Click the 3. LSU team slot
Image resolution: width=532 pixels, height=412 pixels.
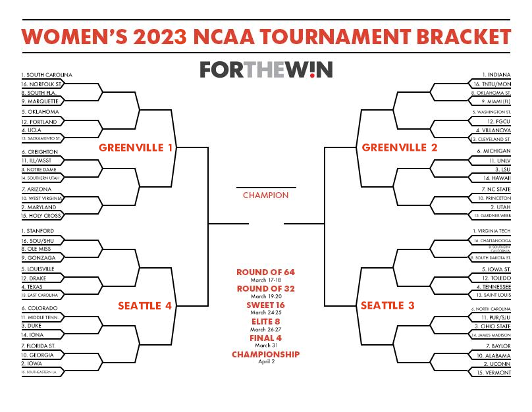tap(503, 170)
